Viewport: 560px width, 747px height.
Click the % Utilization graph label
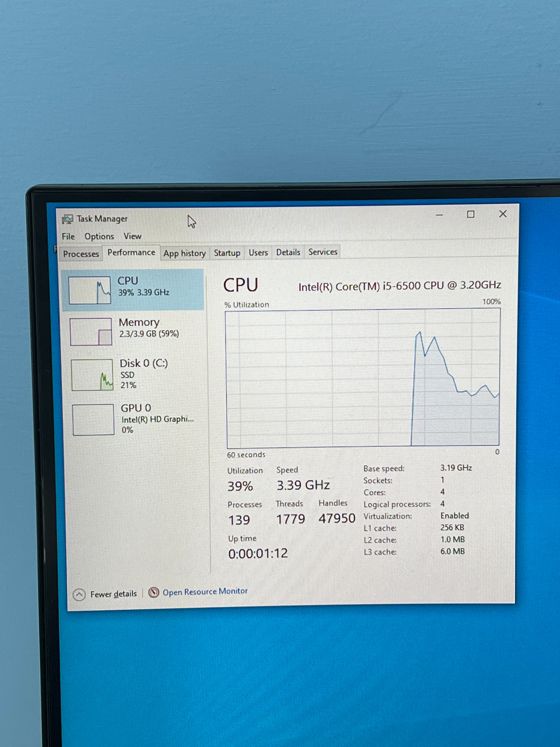pyautogui.click(x=247, y=305)
